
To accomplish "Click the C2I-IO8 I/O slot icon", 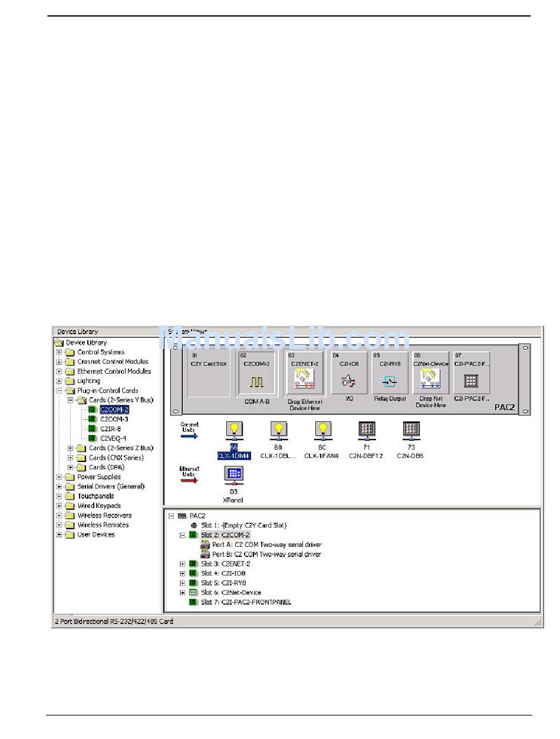I will pyautogui.click(x=347, y=382).
